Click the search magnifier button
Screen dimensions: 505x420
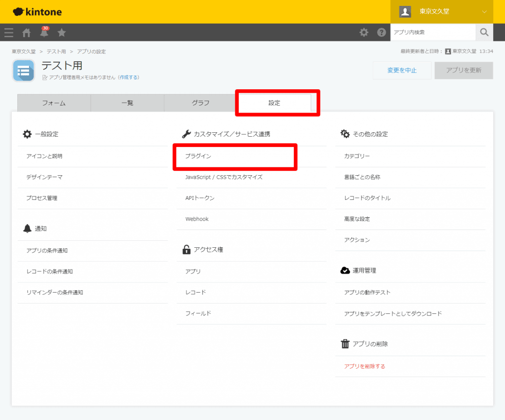484,33
